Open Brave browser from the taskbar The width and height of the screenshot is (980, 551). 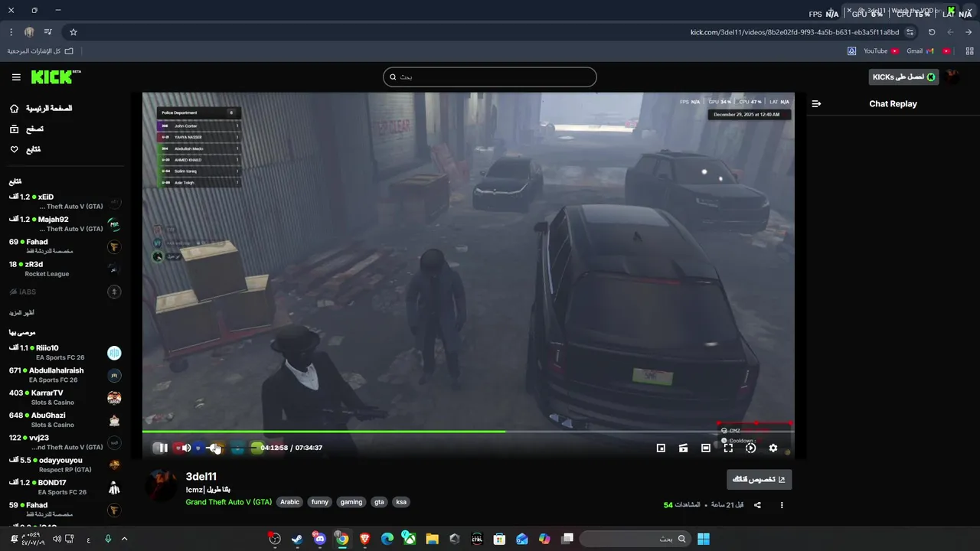[x=364, y=539]
